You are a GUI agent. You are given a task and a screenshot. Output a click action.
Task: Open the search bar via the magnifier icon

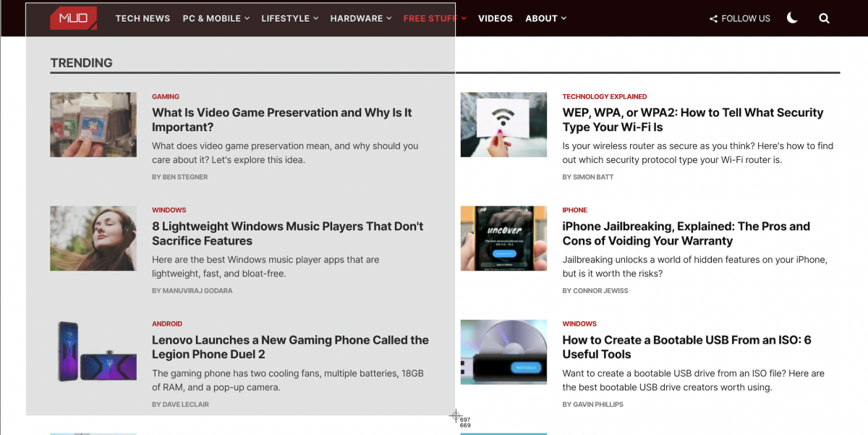click(824, 18)
